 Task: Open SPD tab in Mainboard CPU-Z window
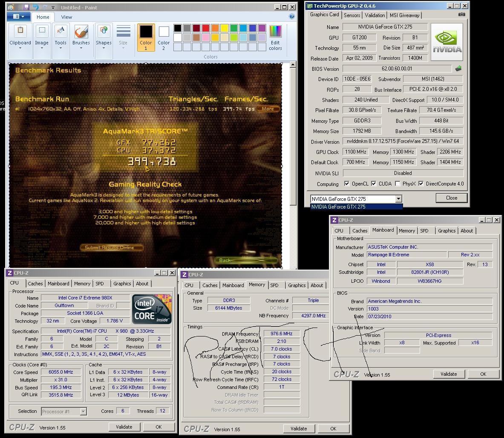[x=424, y=231]
